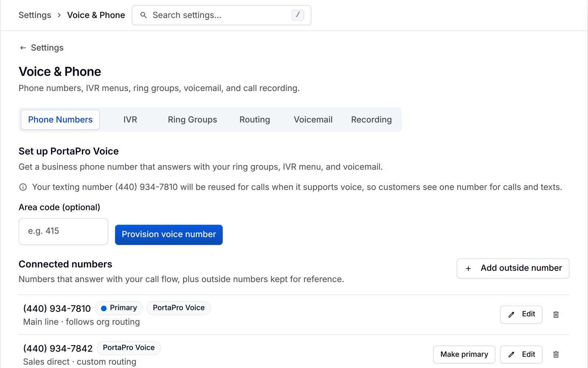This screenshot has width=588, height=368.
Task: Focus the Area code input field
Action: 63,231
